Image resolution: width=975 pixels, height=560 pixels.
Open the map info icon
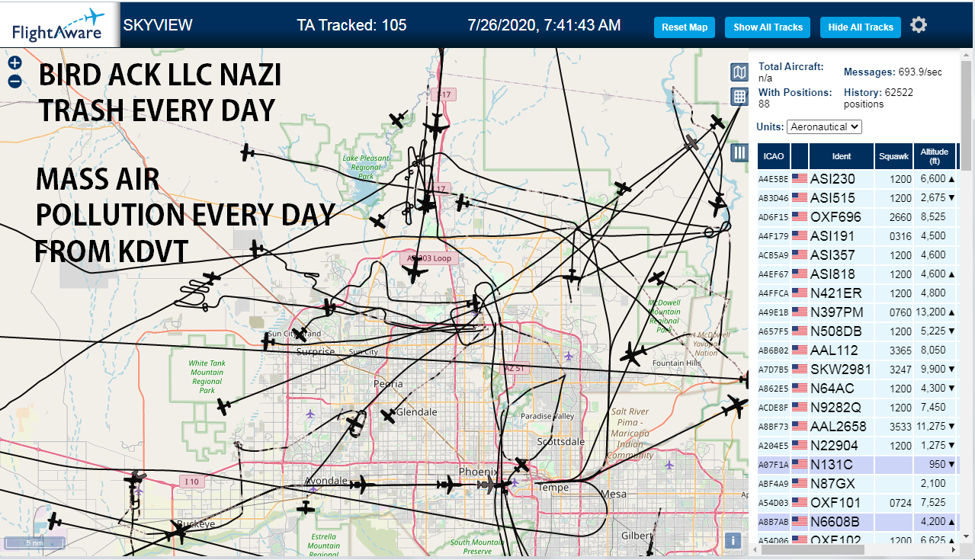[x=733, y=540]
